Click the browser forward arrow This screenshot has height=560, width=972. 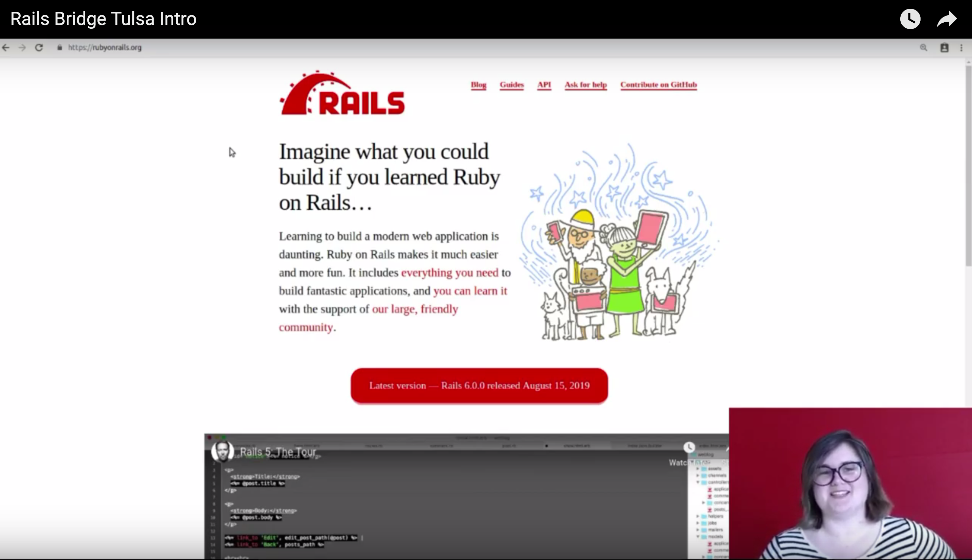(x=22, y=48)
